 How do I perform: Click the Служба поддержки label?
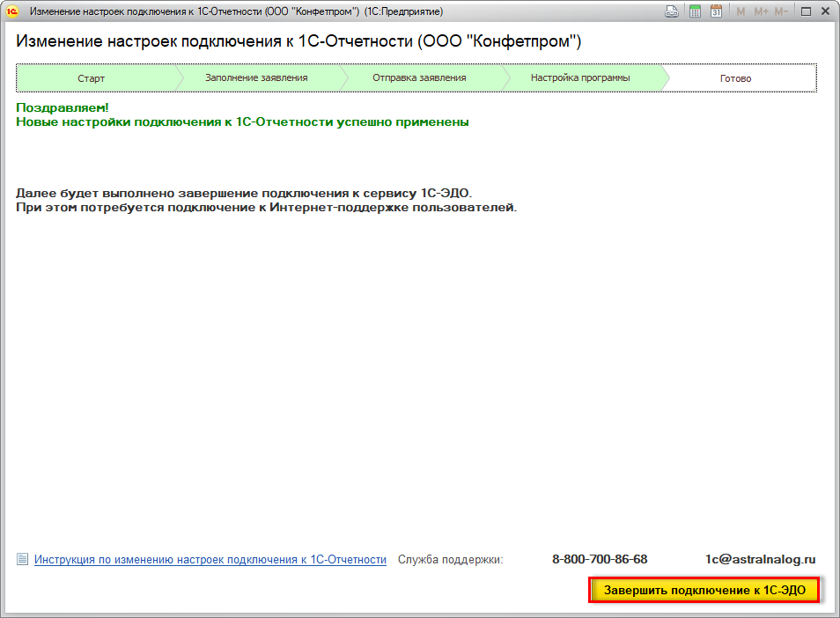click(450, 560)
